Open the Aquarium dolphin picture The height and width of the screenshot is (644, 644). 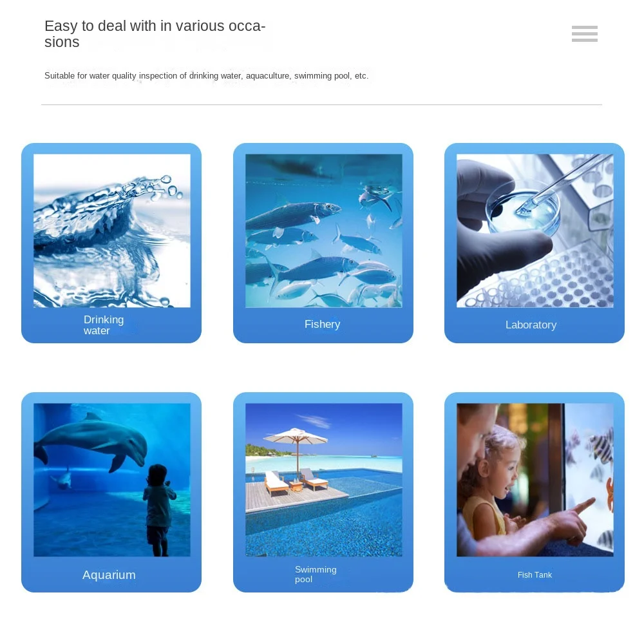click(111, 480)
